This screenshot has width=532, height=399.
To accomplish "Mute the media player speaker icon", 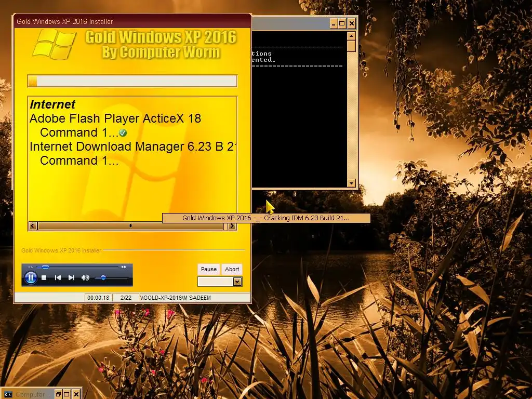I will [85, 278].
